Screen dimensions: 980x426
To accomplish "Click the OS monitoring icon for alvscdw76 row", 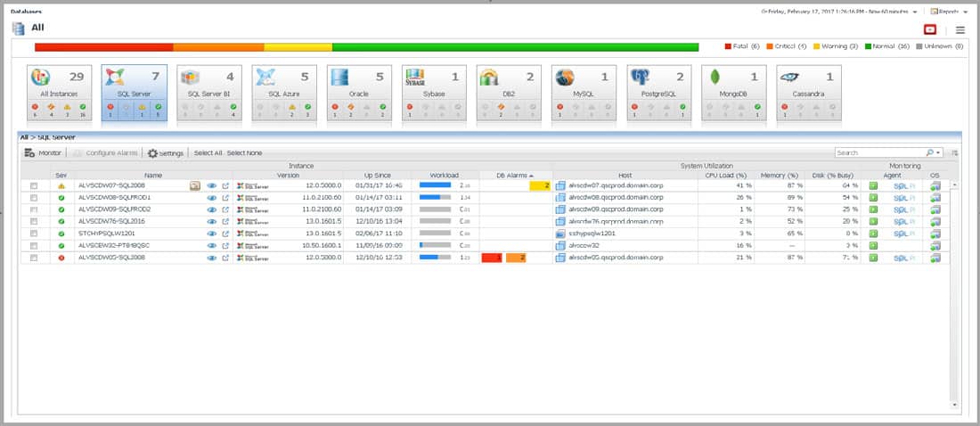I will click(935, 221).
